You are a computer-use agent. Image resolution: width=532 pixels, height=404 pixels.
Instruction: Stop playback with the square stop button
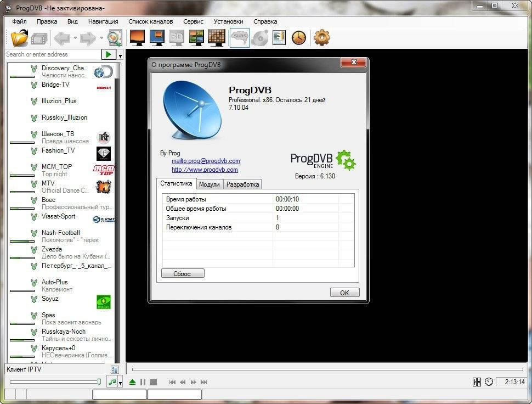(x=154, y=382)
